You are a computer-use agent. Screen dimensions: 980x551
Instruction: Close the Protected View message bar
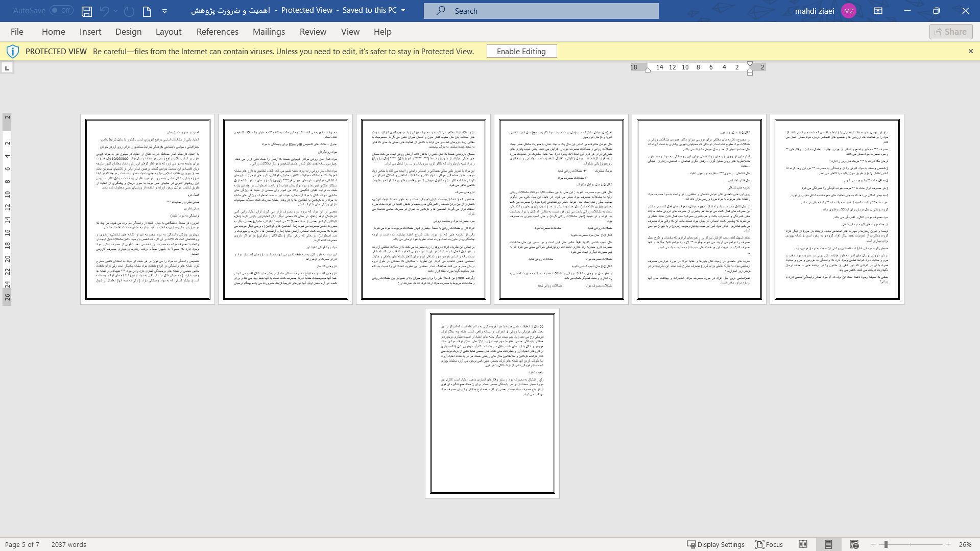pyautogui.click(x=971, y=51)
